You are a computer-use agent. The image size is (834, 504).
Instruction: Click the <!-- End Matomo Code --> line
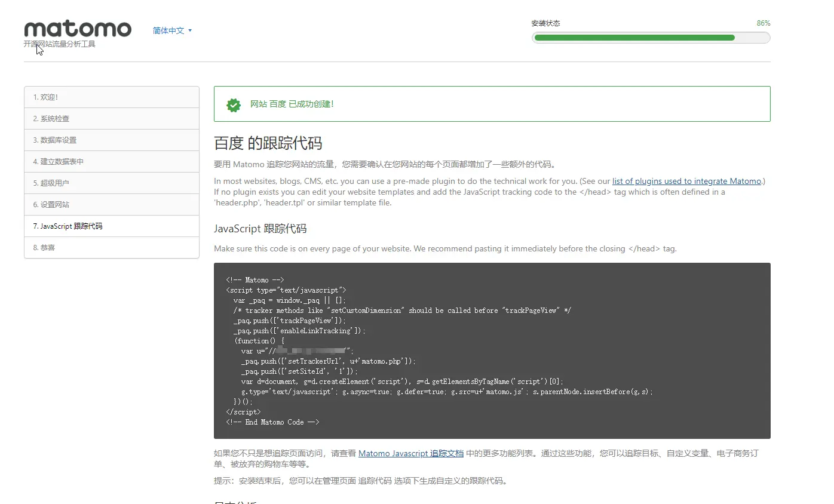click(272, 422)
